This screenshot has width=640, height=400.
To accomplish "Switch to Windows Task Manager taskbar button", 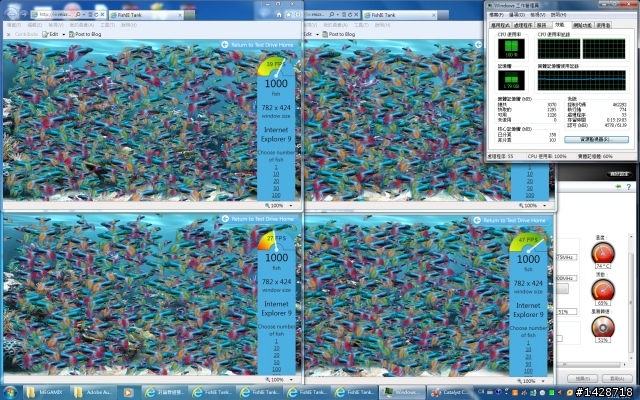I will coord(401,393).
